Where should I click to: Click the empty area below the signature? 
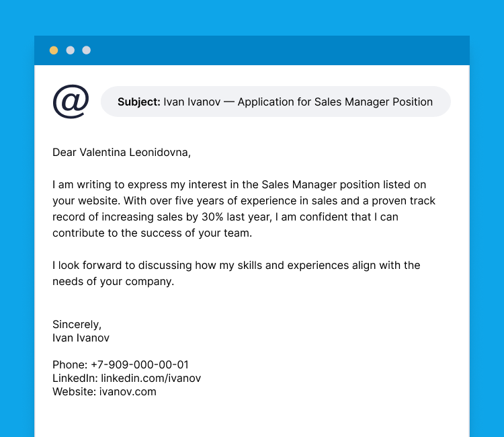[252, 417]
